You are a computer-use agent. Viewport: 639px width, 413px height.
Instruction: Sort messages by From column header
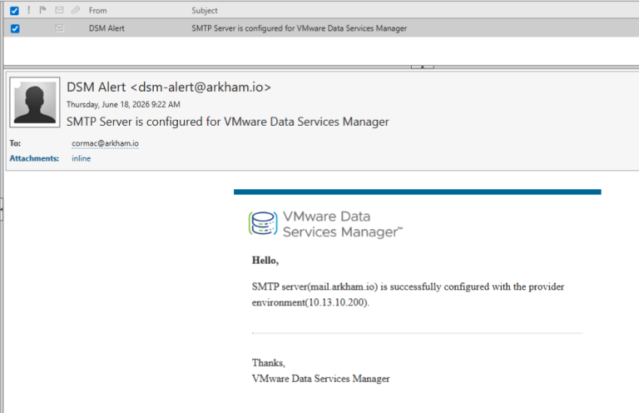(98, 11)
